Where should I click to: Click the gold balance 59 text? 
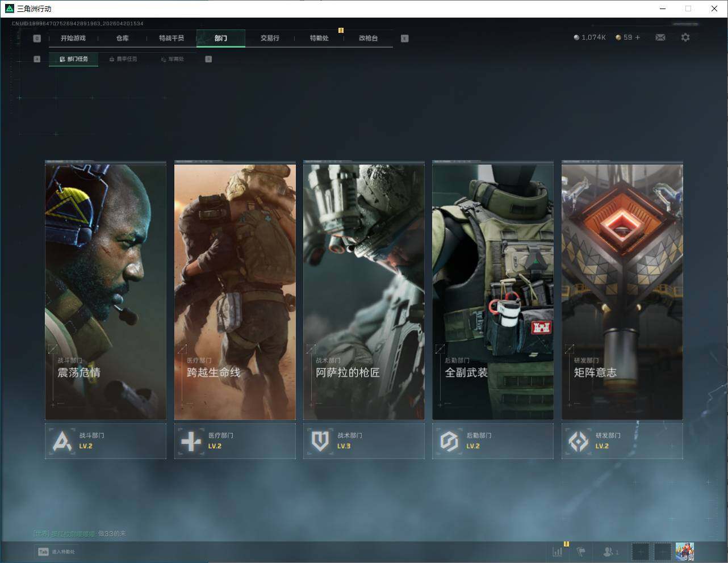(x=627, y=37)
